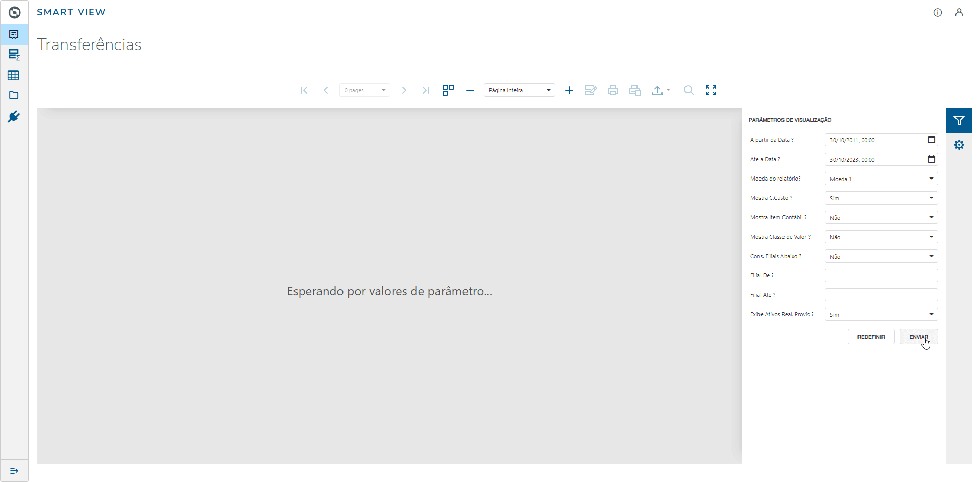Viewport: 980px width, 482px height.
Task: Open the info icon in header
Action: pyautogui.click(x=938, y=12)
